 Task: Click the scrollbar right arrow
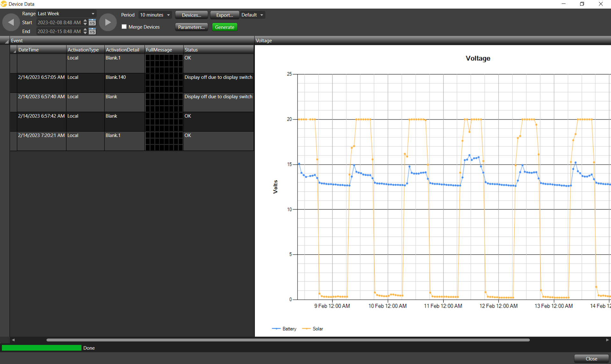[x=607, y=340]
